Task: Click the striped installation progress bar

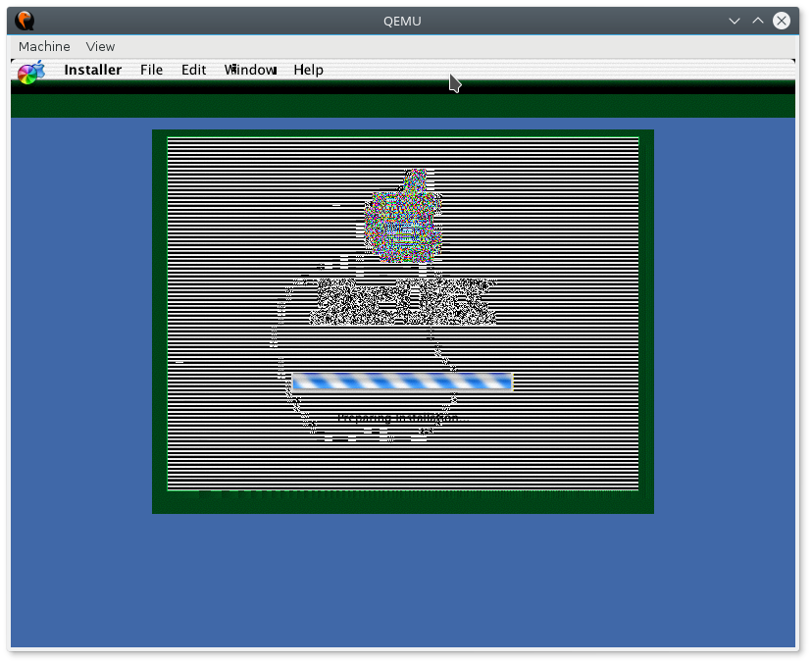Action: [402, 383]
